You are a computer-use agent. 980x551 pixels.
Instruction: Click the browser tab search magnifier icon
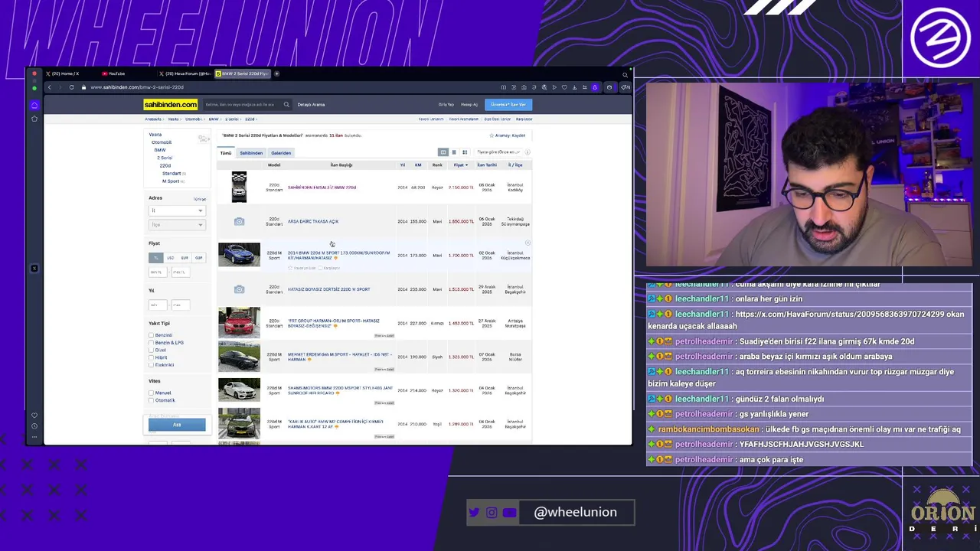click(x=625, y=74)
